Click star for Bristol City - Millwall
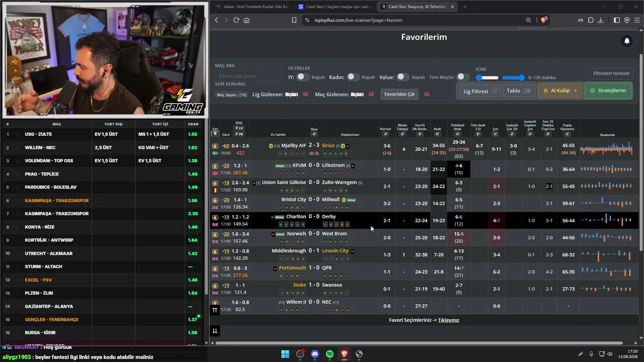 [215, 200]
